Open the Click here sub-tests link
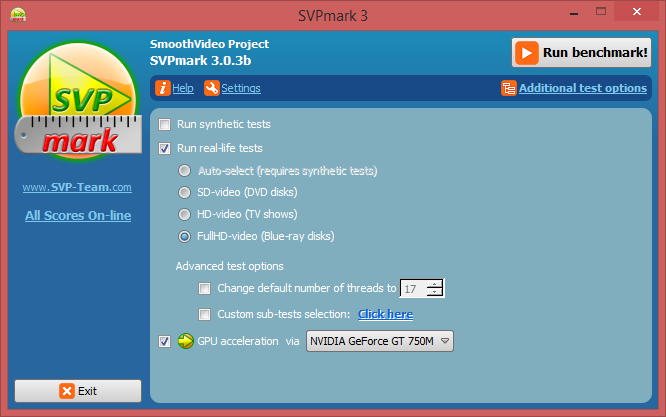The width and height of the screenshot is (666, 417). [386, 314]
